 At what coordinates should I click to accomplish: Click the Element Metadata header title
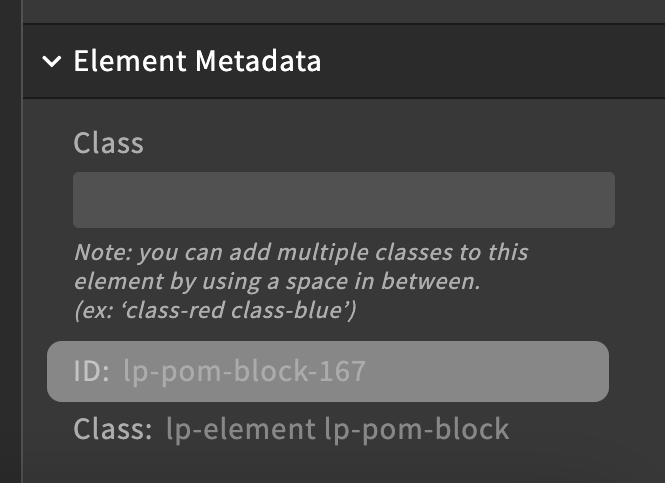click(197, 62)
